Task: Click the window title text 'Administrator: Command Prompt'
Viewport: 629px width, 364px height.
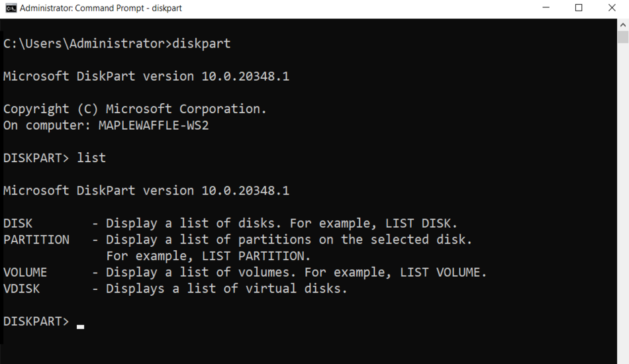Action: point(82,8)
